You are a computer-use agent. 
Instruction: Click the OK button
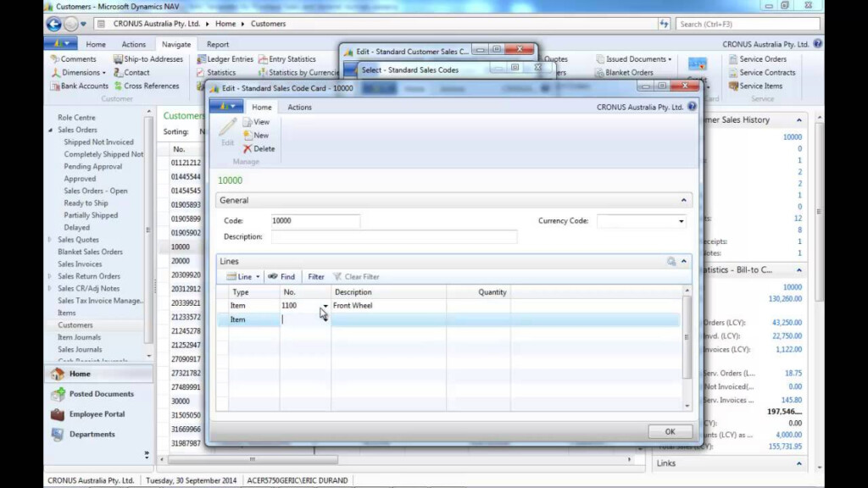coord(670,431)
